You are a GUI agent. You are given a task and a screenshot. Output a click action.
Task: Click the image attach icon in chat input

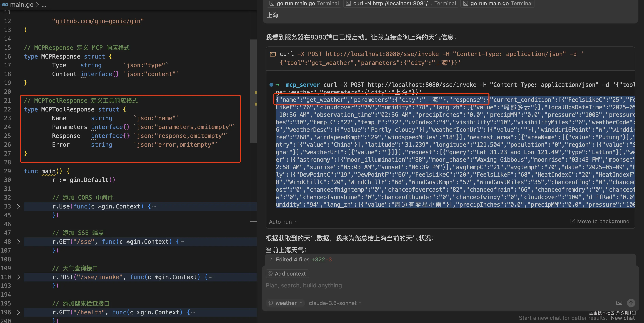[x=619, y=303]
